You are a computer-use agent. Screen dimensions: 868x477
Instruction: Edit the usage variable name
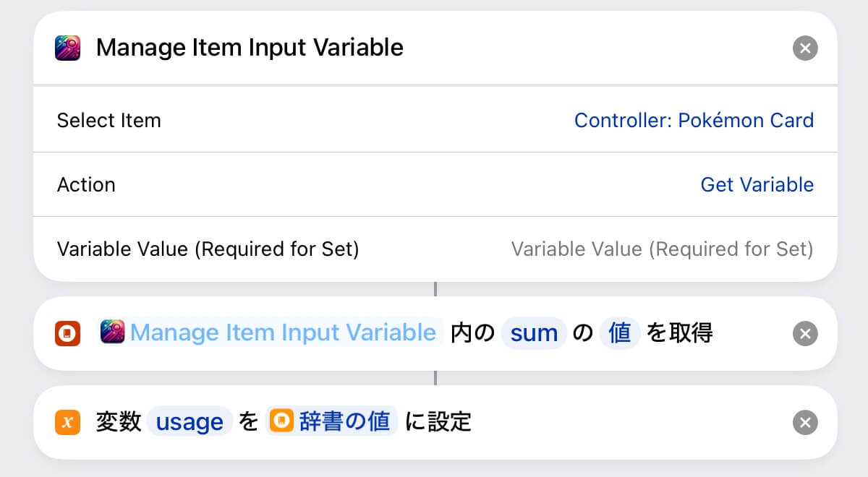coord(190,421)
